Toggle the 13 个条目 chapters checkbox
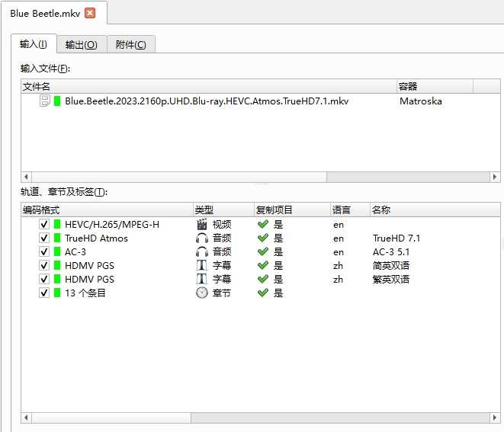 [44, 293]
